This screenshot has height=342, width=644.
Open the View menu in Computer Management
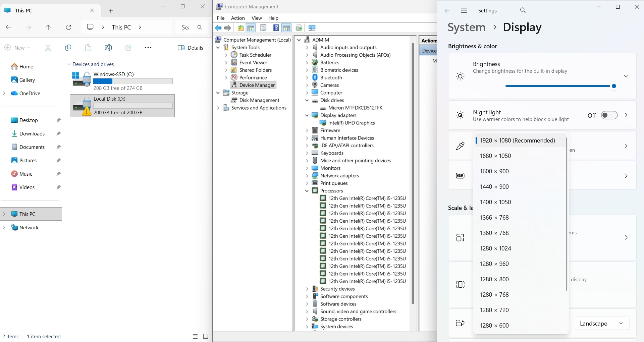[x=257, y=18]
